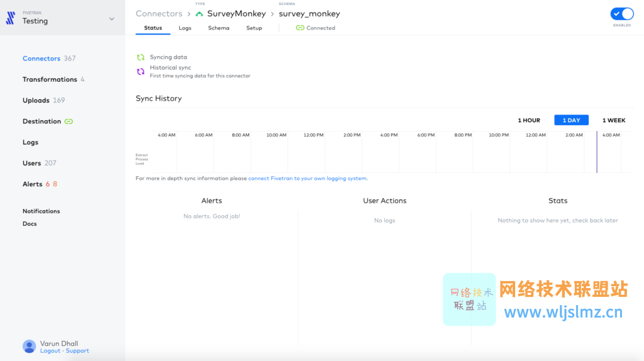
Task: Open Transformations in the sidebar
Action: 50,79
